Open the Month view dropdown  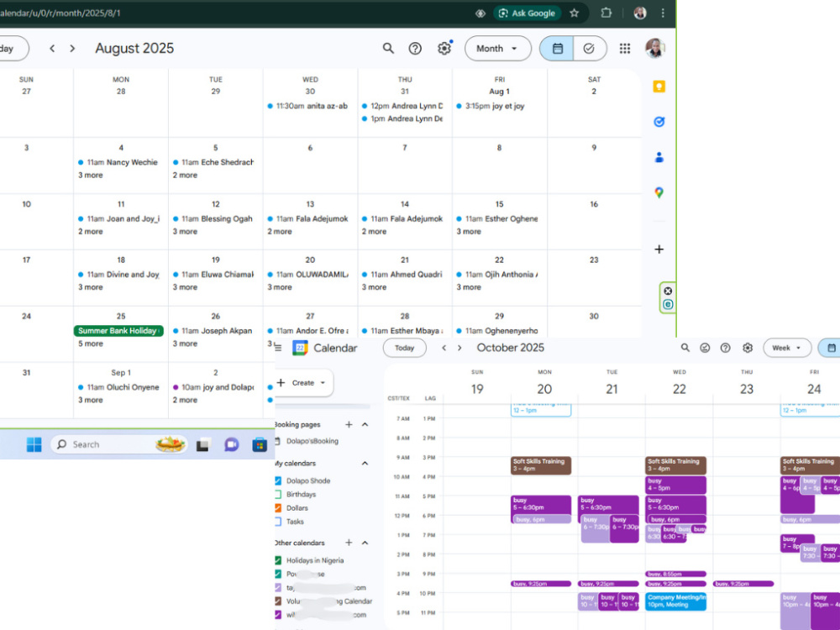[x=497, y=49]
